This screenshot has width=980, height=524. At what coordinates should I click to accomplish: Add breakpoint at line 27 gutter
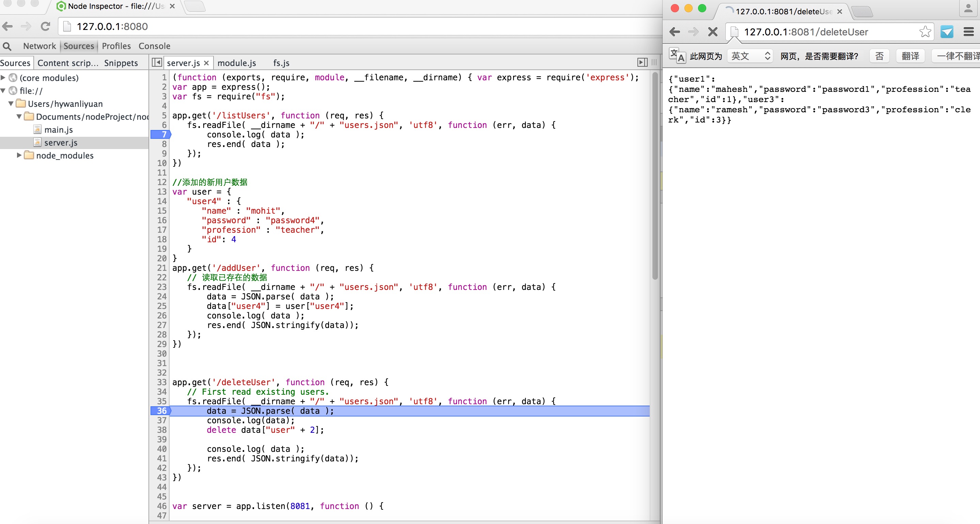pyautogui.click(x=162, y=325)
